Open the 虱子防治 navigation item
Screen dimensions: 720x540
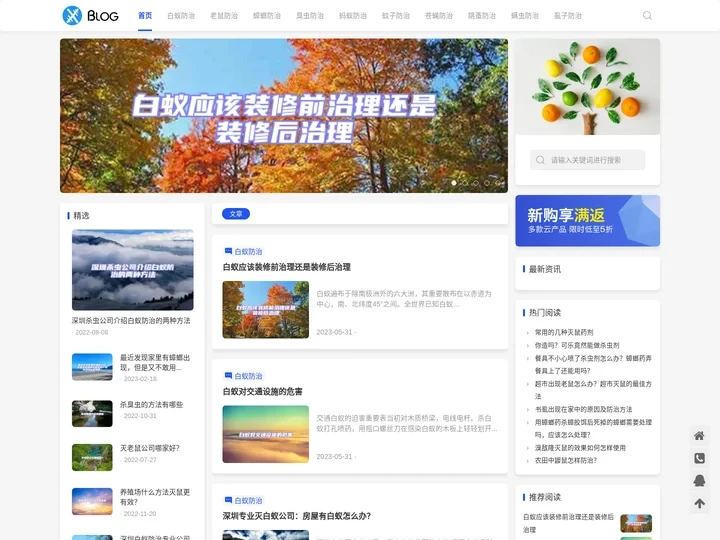coord(568,16)
